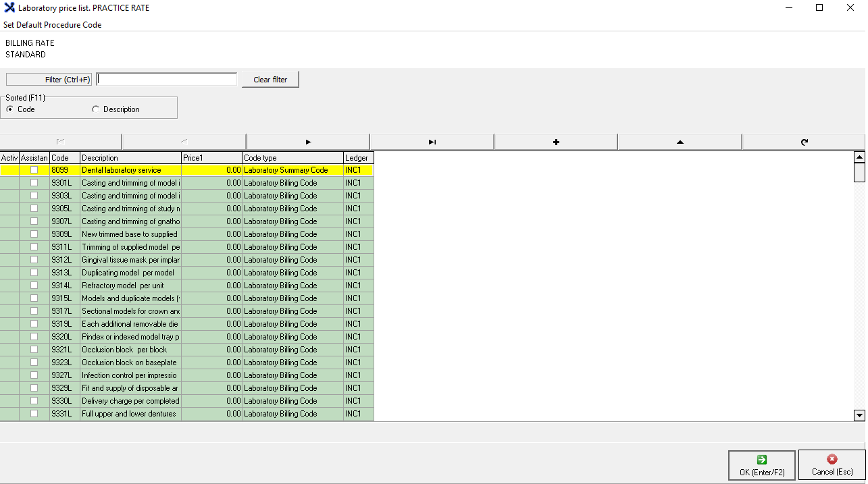
Task: Click the up-triangle edit record button
Action: pyautogui.click(x=680, y=142)
